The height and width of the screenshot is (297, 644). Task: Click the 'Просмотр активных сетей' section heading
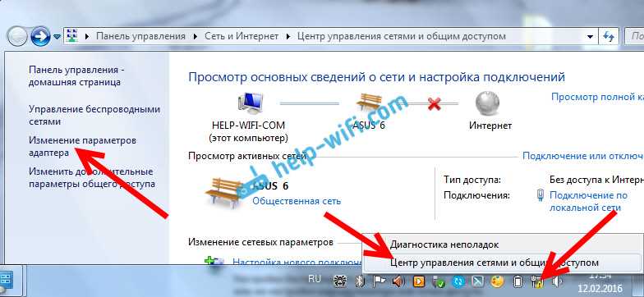click(246, 156)
